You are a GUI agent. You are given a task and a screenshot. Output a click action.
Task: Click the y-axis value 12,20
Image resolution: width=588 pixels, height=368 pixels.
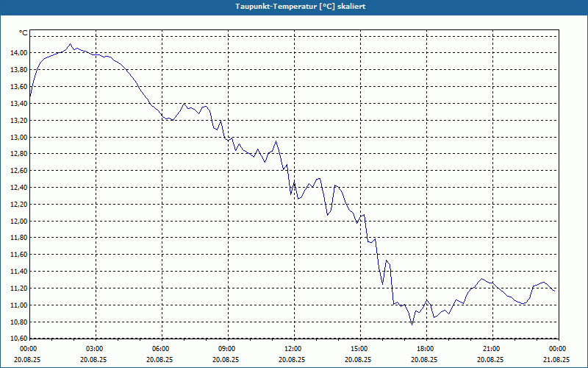[x=19, y=205]
